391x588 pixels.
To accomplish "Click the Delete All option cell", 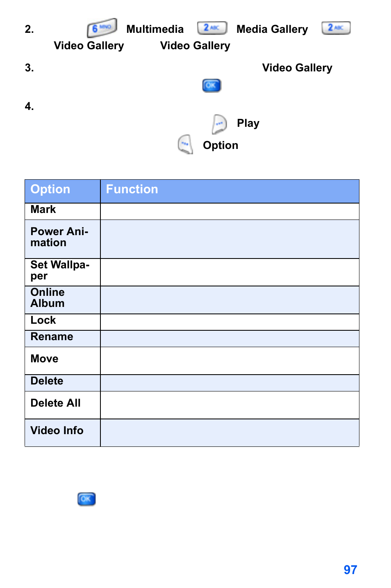I will coord(63,405).
